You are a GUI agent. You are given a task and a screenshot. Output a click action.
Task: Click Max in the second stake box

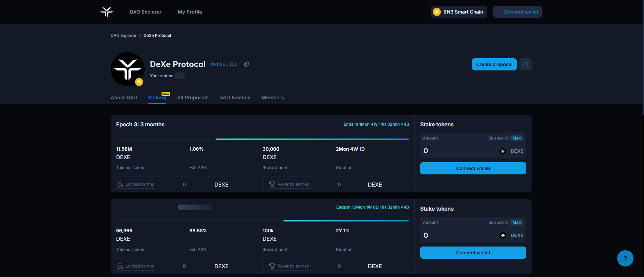tap(517, 222)
